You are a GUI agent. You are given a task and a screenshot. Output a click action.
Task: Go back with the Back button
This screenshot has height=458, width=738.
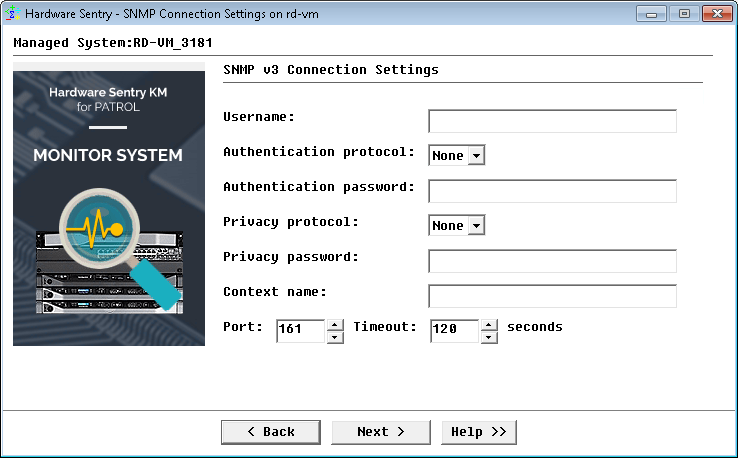click(271, 432)
